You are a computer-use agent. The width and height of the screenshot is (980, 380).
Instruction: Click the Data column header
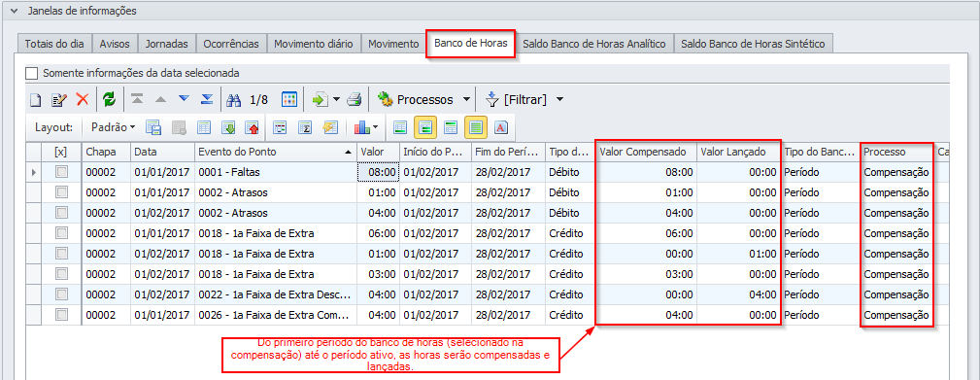tap(162, 152)
